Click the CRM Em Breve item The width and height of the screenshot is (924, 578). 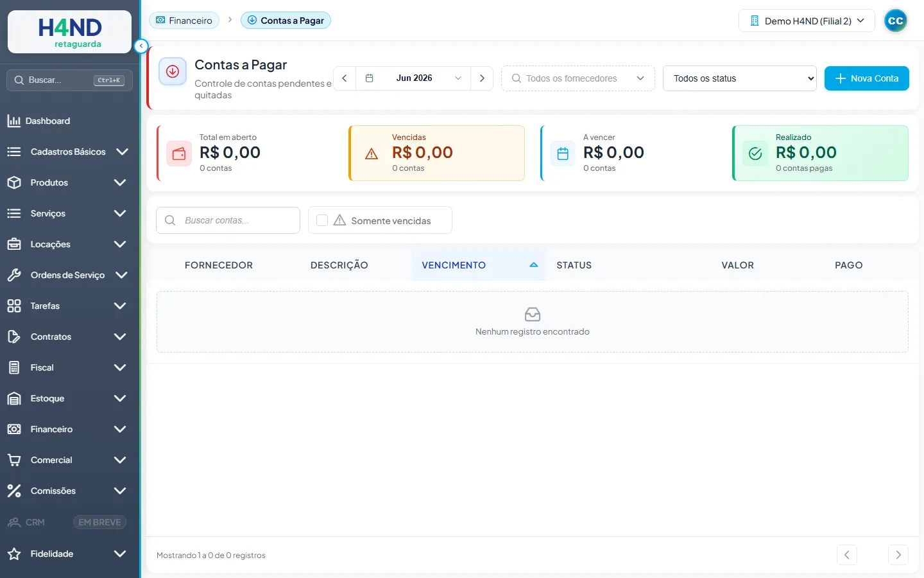[x=70, y=522]
